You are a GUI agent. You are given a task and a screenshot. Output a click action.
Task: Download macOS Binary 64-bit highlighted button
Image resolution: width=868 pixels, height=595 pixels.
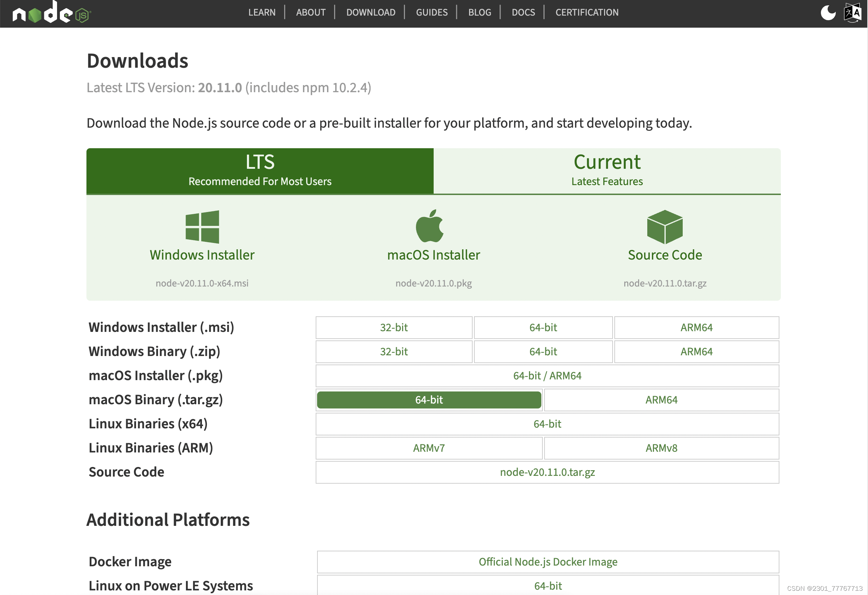[429, 400]
